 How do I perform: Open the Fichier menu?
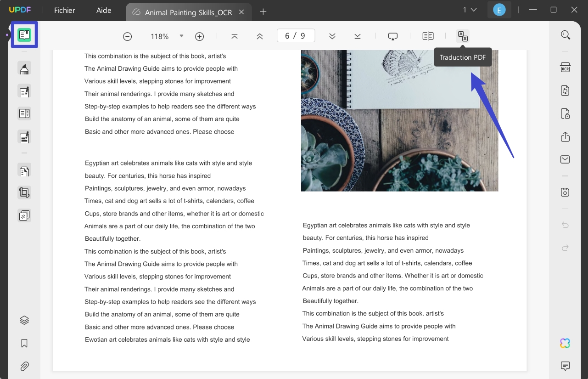[64, 10]
